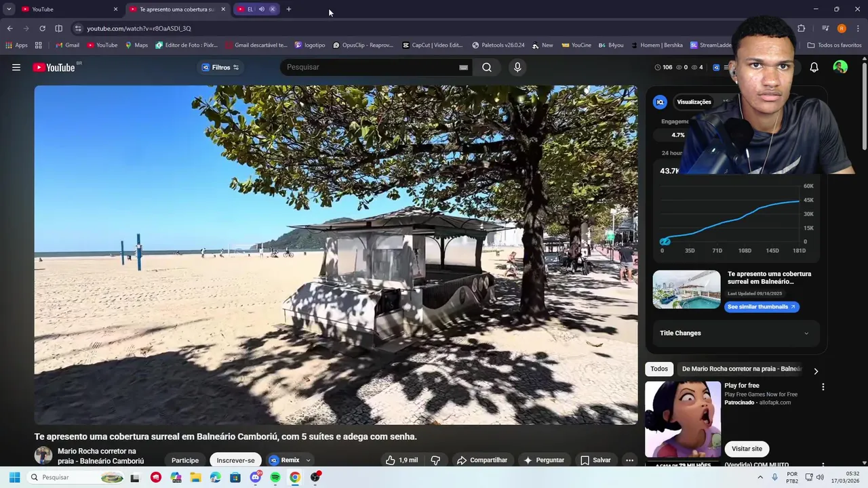Open the Gmail bookmark
The image size is (868, 488).
tap(67, 45)
